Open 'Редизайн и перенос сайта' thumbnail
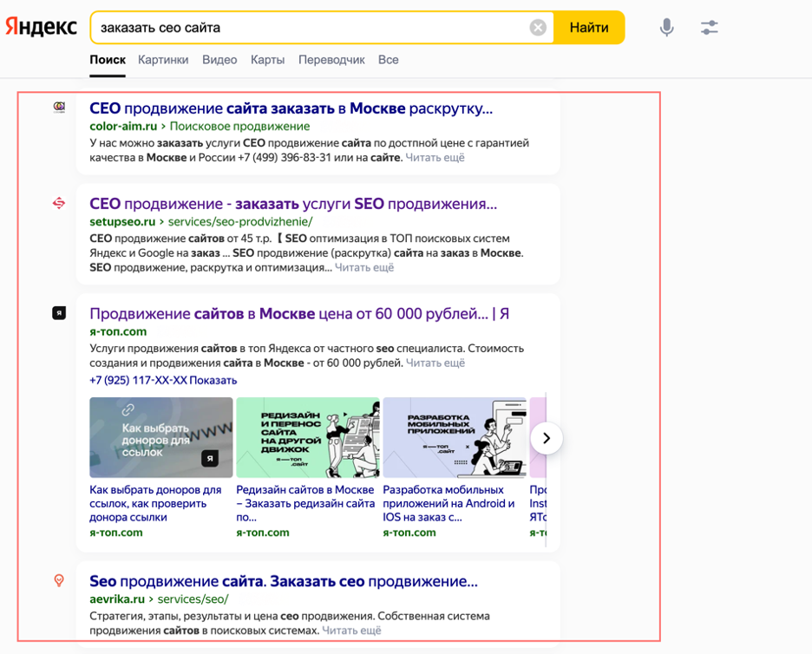This screenshot has height=654, width=812. pyautogui.click(x=308, y=437)
